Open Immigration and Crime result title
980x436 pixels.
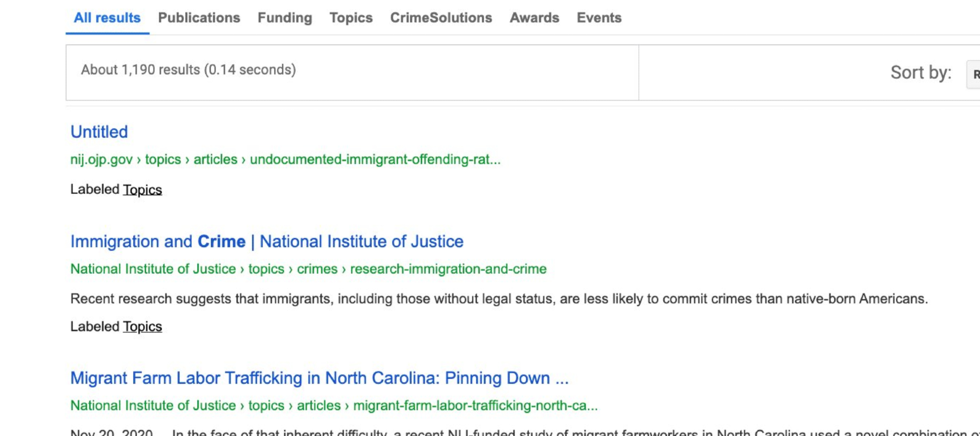(267, 242)
